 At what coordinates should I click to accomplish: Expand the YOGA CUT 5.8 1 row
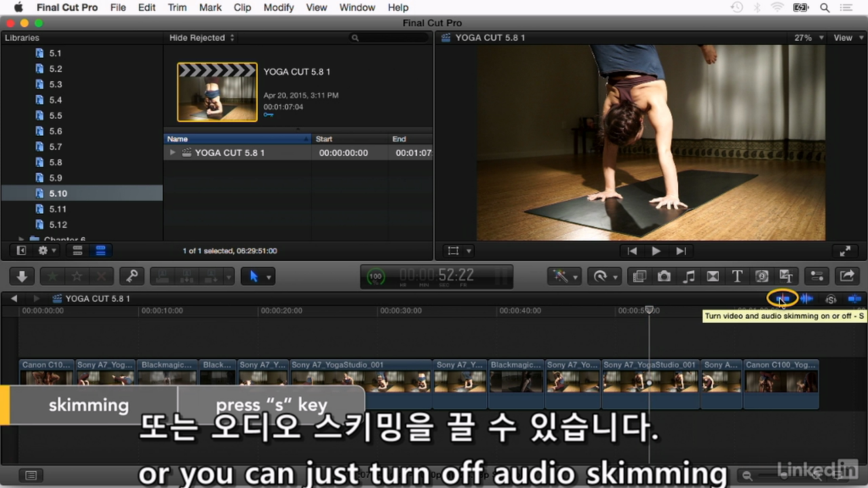[x=173, y=153]
